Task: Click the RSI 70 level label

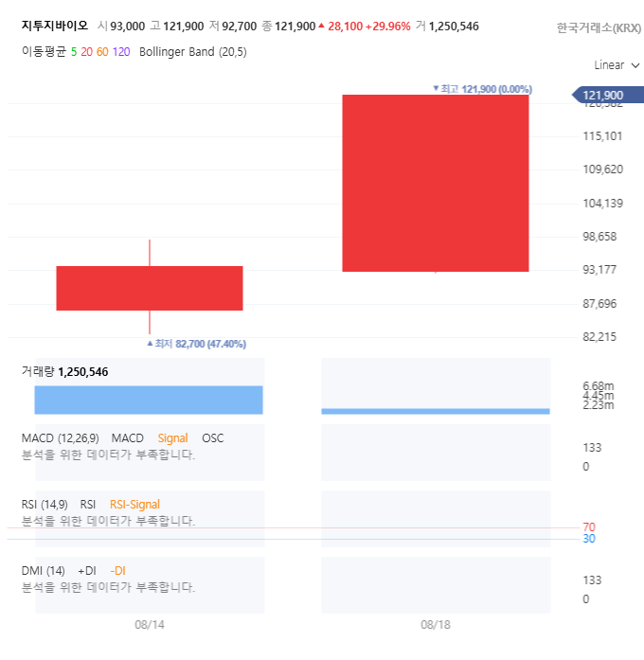Action: click(589, 527)
